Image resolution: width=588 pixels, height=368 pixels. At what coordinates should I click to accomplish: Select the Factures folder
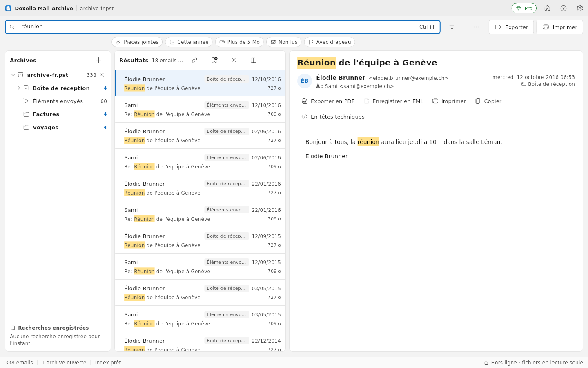point(58,114)
